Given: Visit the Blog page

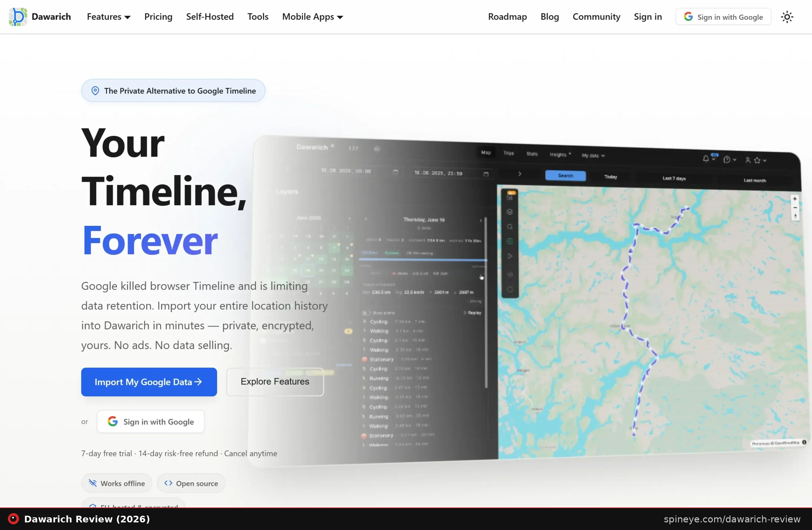Looking at the screenshot, I should [550, 17].
